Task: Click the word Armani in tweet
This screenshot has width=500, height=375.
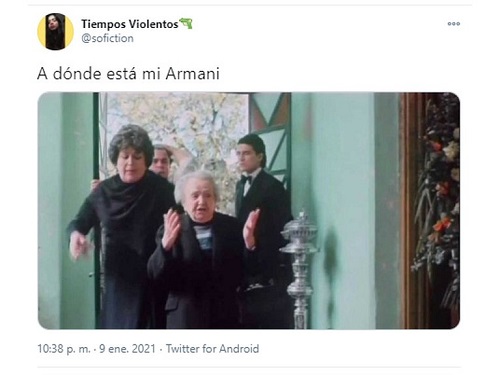Action: pos(193,74)
